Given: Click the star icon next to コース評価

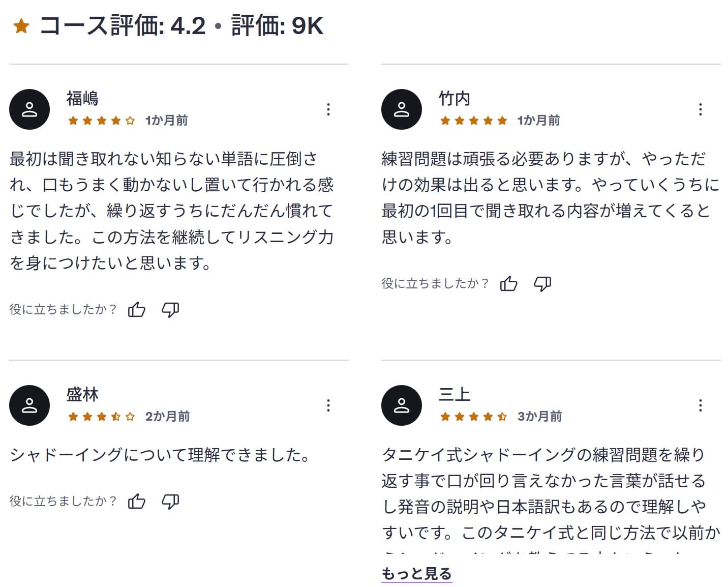Looking at the screenshot, I should pyautogui.click(x=21, y=25).
